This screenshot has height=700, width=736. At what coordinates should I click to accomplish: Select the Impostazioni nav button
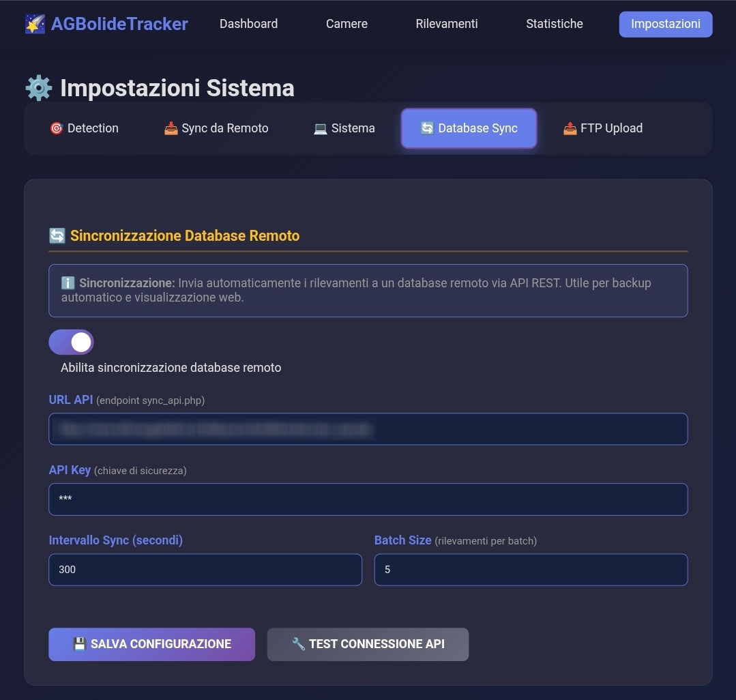(666, 24)
